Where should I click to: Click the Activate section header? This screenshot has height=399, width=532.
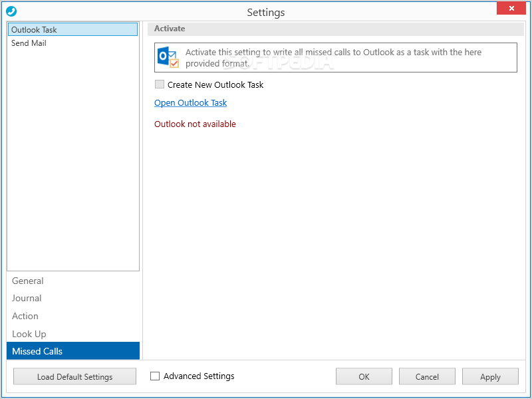click(x=336, y=29)
